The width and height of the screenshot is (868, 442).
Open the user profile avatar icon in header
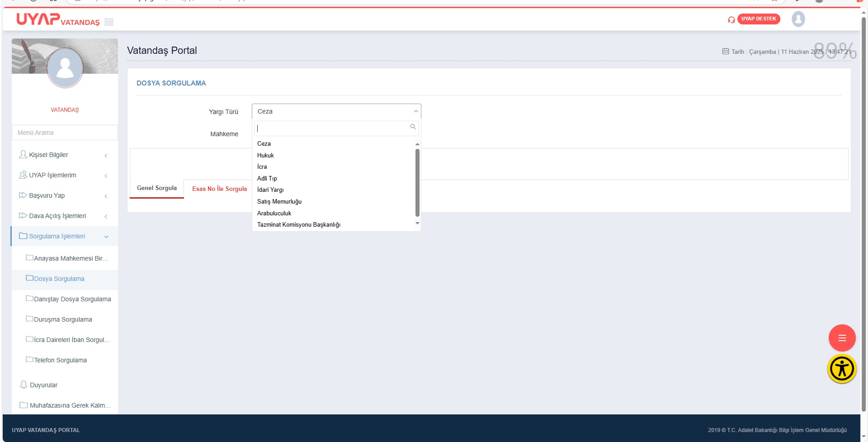pos(798,19)
